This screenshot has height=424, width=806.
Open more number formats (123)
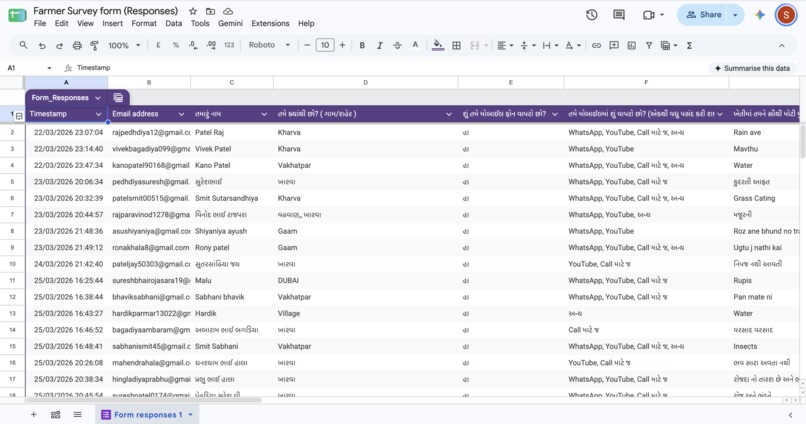pos(229,45)
